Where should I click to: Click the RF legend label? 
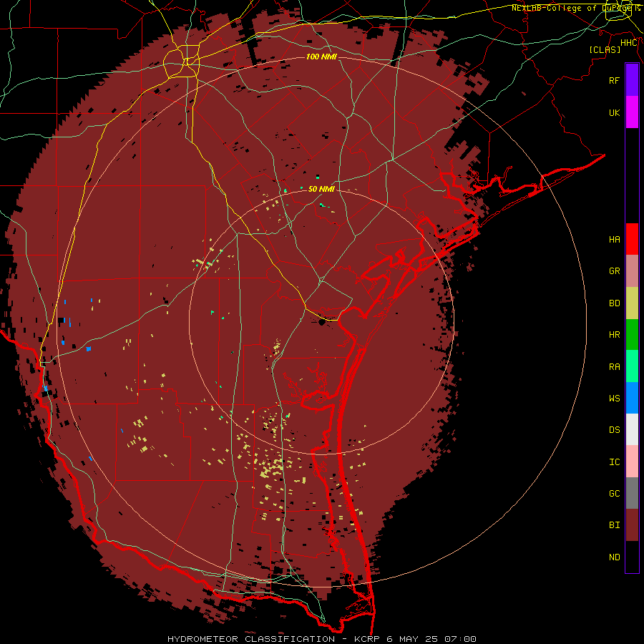point(615,80)
